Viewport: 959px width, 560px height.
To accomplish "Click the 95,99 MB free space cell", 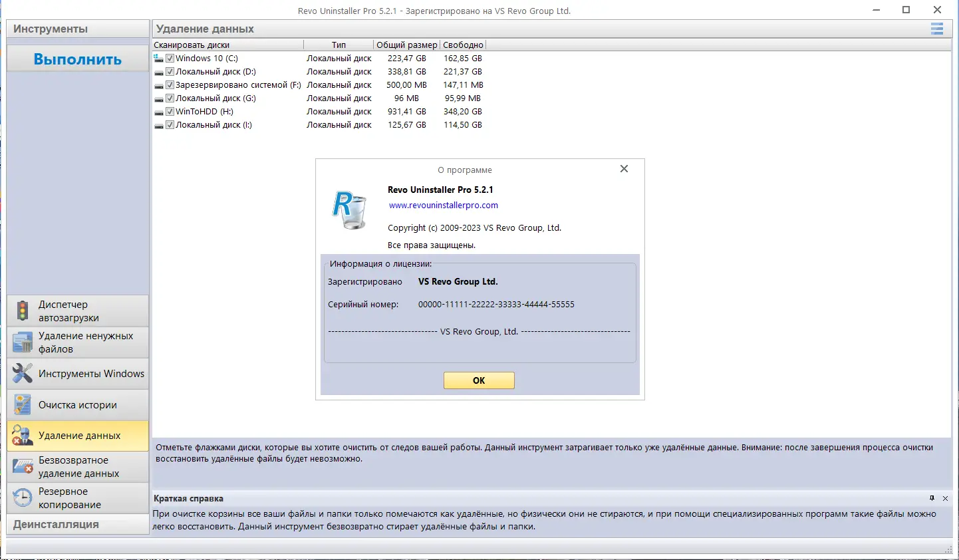I will [x=463, y=98].
